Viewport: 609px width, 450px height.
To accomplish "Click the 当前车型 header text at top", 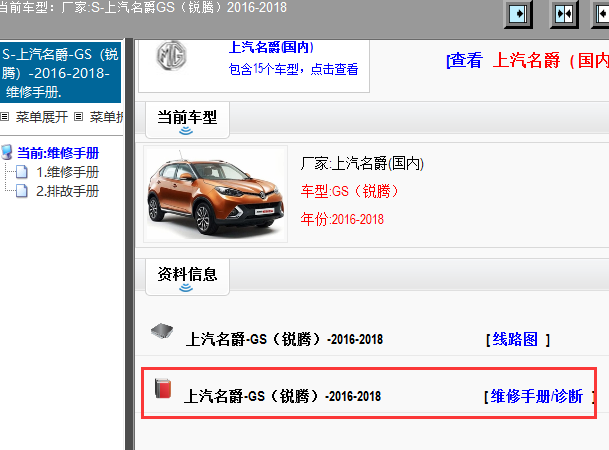I will (x=143, y=7).
